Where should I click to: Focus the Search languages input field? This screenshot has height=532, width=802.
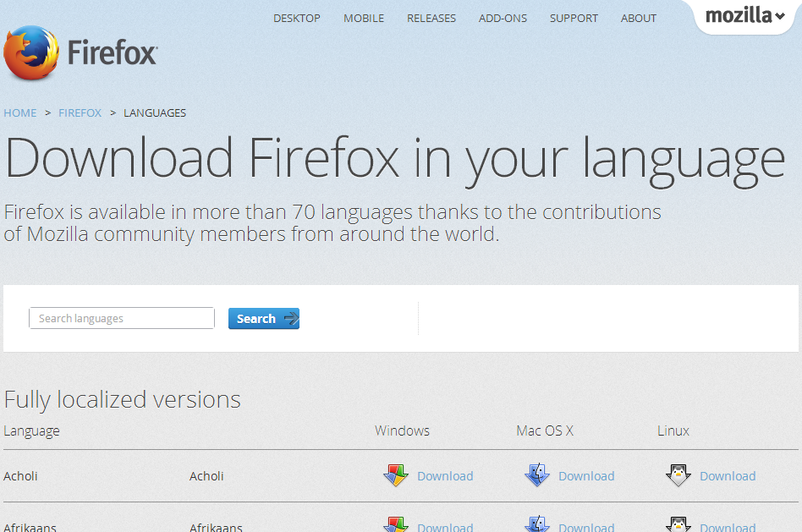(x=122, y=318)
